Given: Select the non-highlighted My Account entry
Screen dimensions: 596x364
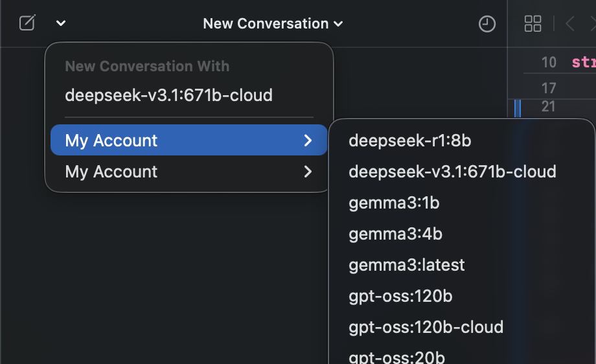Looking at the screenshot, I should click(111, 172).
